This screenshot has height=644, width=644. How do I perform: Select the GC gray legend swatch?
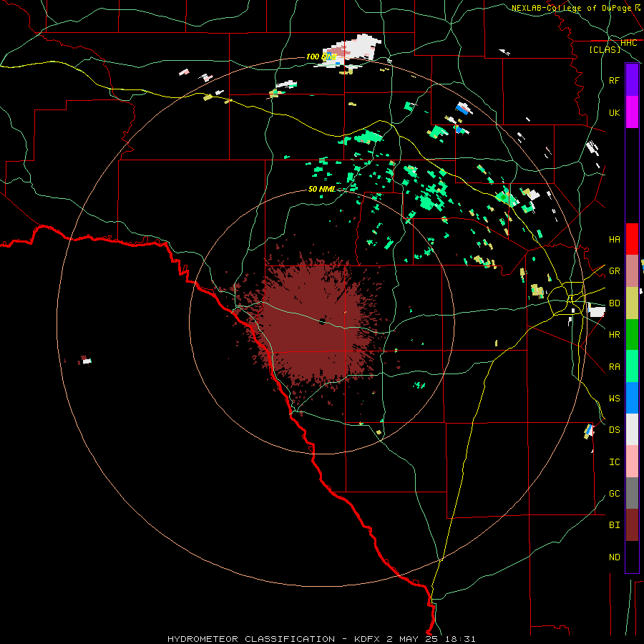click(x=632, y=493)
